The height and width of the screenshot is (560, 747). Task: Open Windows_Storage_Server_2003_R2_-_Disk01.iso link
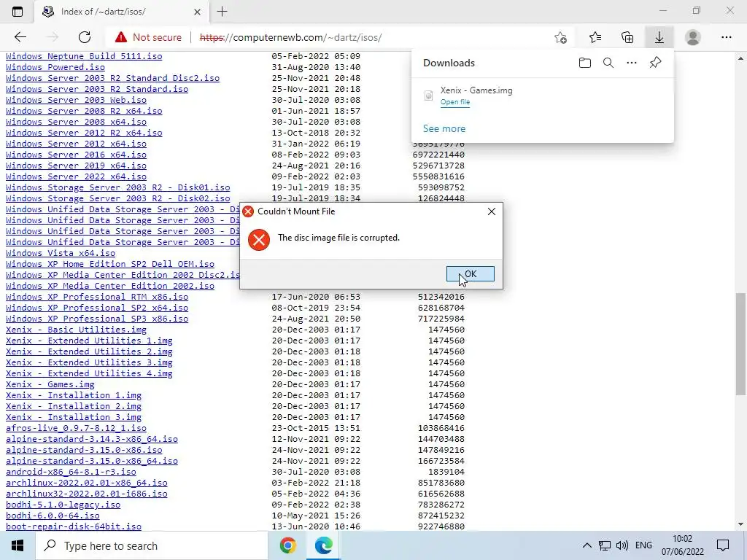pyautogui.click(x=117, y=187)
